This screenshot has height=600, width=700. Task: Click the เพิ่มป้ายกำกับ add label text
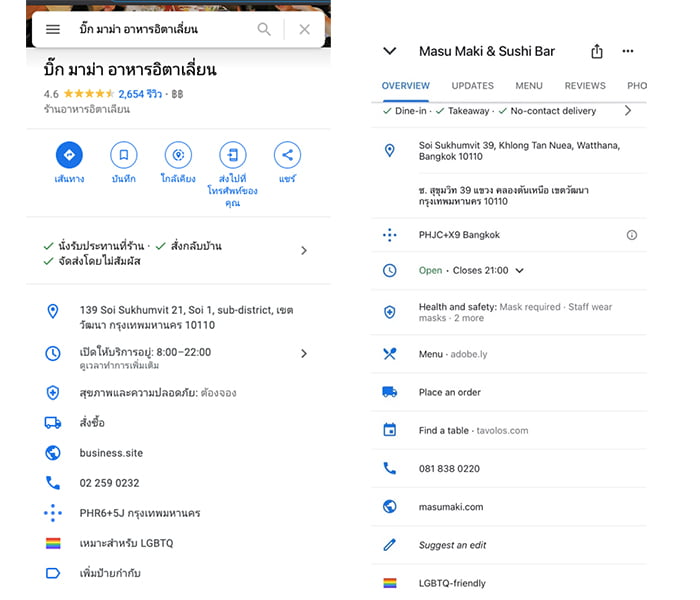tap(110, 573)
